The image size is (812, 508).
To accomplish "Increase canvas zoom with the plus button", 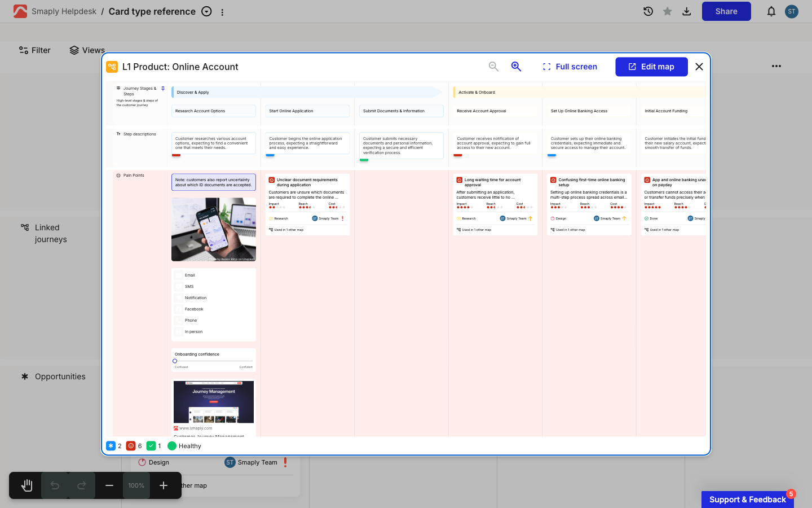I will click(x=164, y=485).
